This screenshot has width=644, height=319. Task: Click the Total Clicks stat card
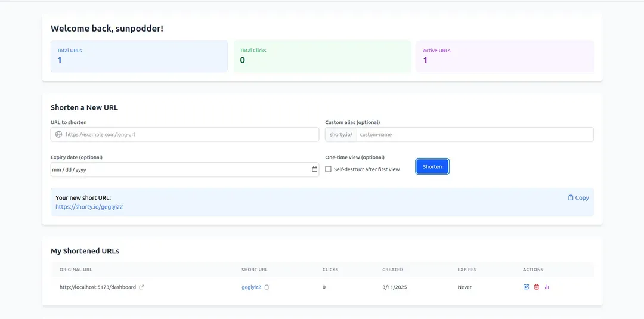(x=322, y=56)
